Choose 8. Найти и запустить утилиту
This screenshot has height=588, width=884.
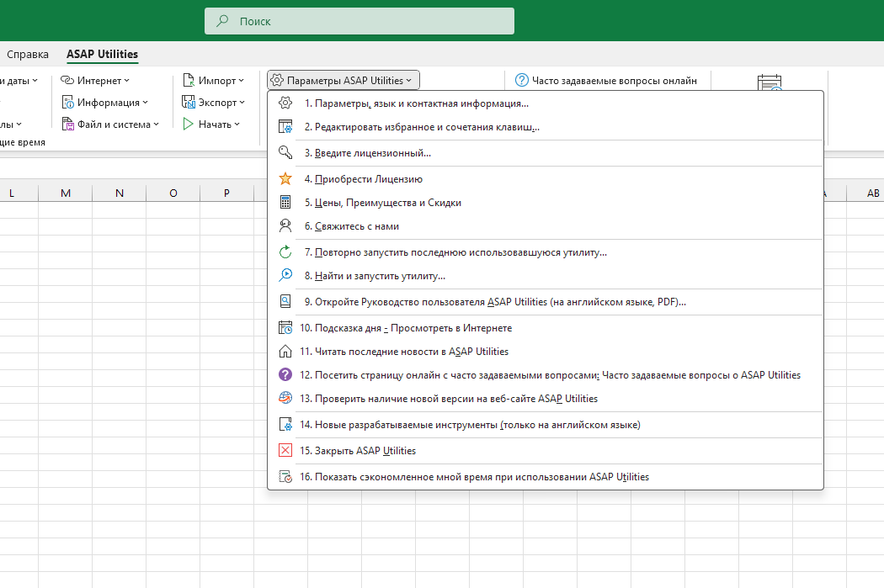(546, 275)
